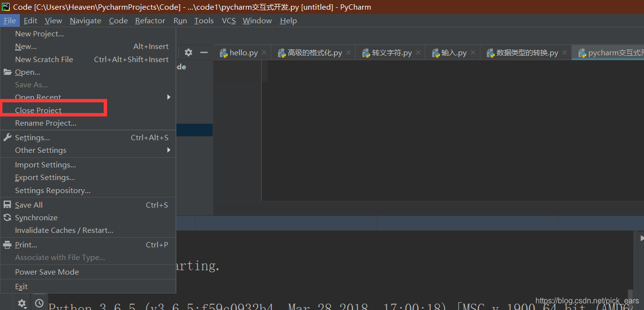The width and height of the screenshot is (644, 310).
Task: Open console history clock icon
Action: point(39,304)
